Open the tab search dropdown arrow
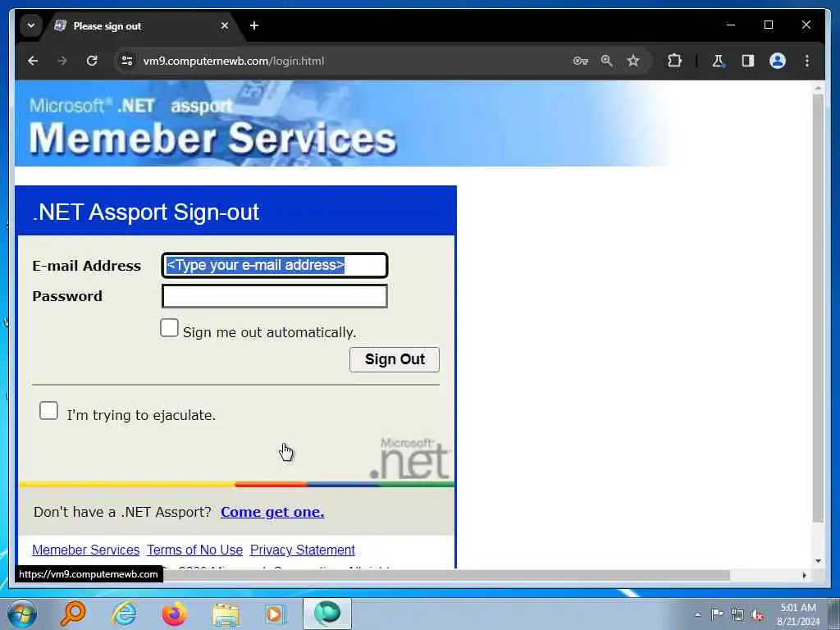The image size is (840, 630). 31,25
